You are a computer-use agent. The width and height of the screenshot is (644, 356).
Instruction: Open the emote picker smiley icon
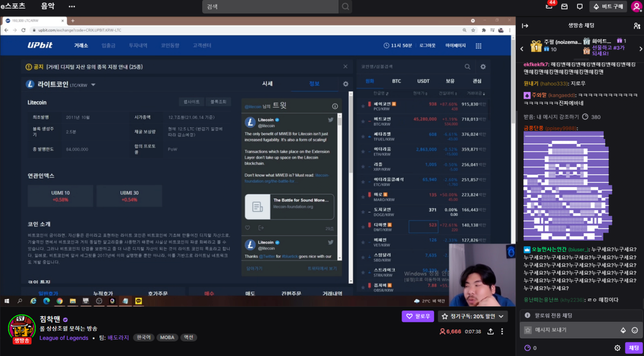click(x=634, y=330)
